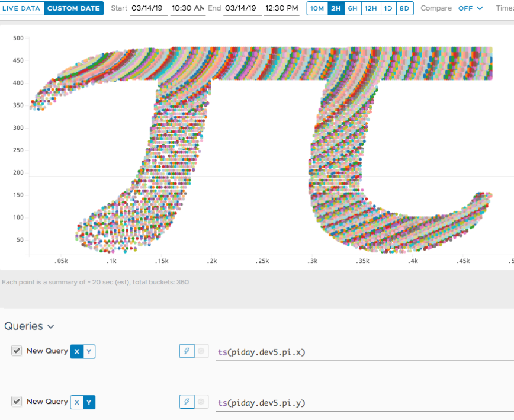
Task: Select X axis toggle on first query
Action: coord(76,351)
